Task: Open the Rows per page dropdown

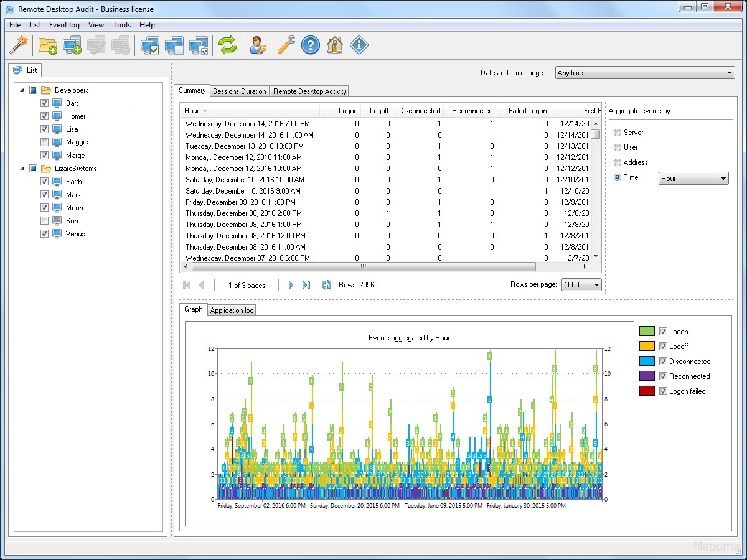Action: pyautogui.click(x=581, y=285)
